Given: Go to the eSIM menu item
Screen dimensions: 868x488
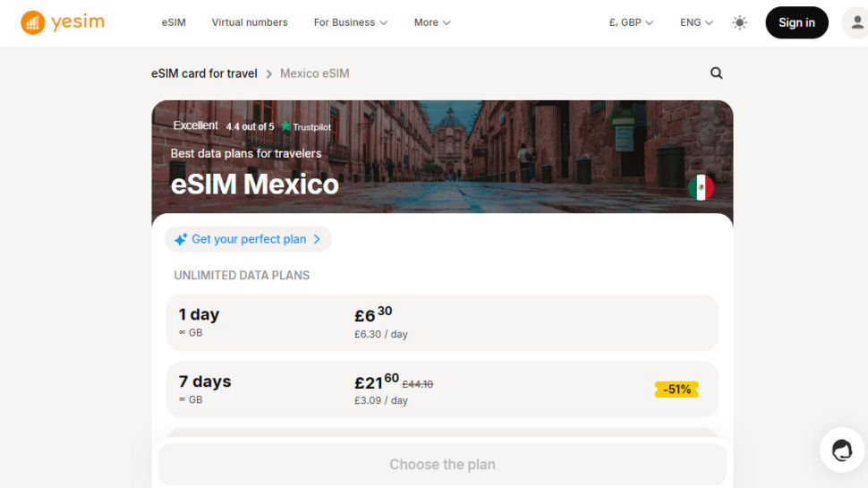Looking at the screenshot, I should click(174, 22).
